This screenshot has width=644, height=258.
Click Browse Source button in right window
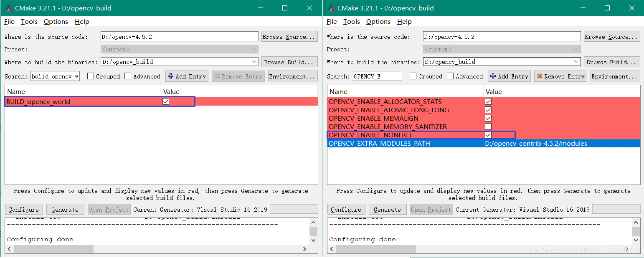click(x=612, y=37)
